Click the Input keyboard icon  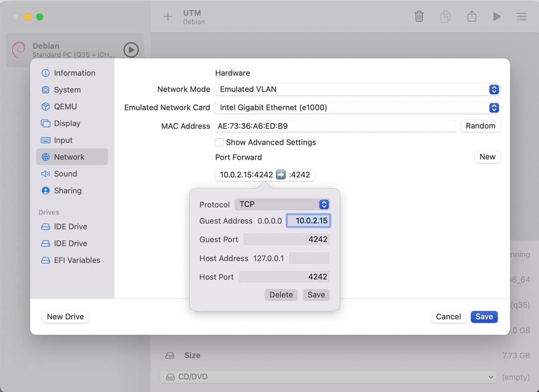click(x=45, y=140)
